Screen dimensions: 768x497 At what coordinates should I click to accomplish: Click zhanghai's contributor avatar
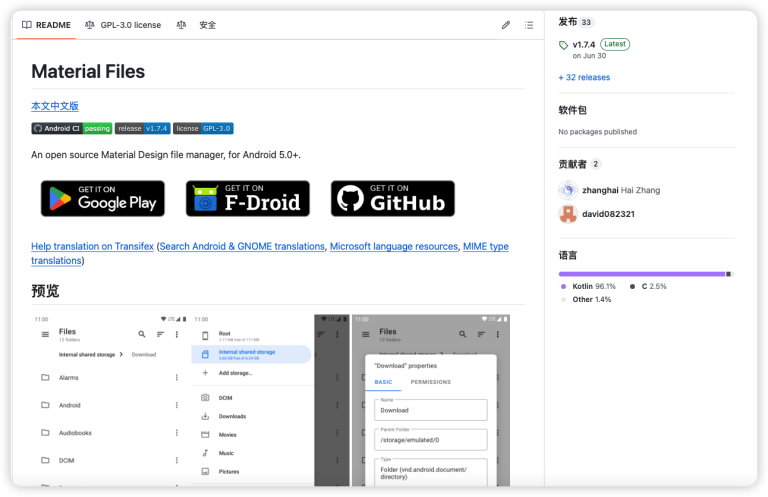tap(568, 190)
